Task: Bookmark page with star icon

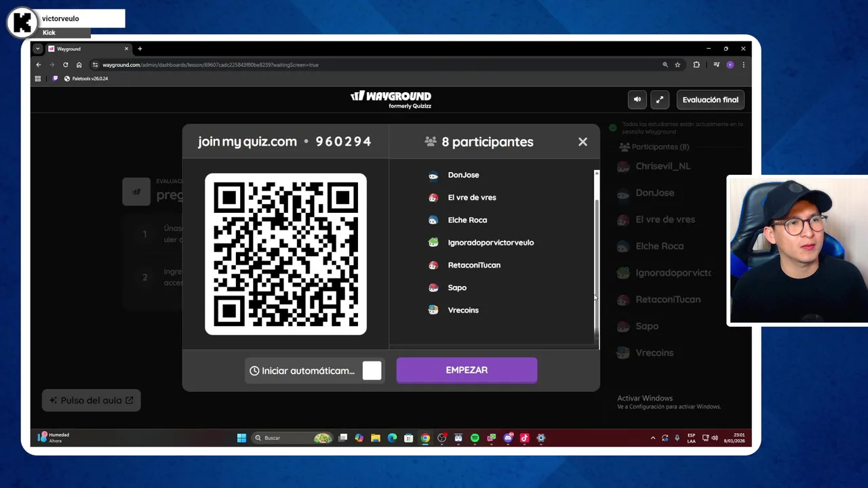Action: (677, 65)
